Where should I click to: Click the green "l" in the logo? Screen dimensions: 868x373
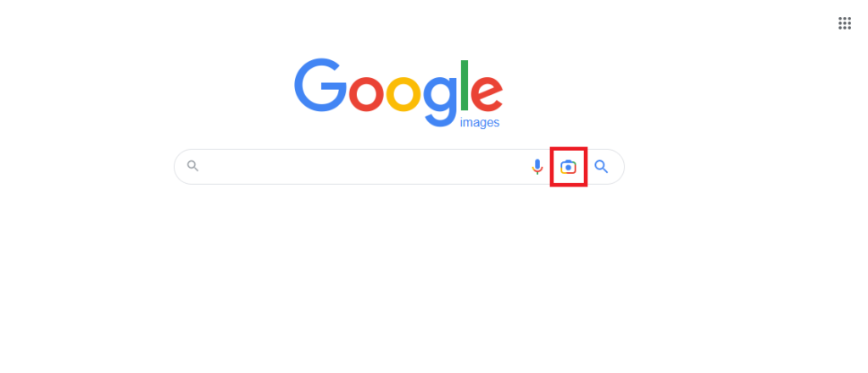tap(465, 85)
